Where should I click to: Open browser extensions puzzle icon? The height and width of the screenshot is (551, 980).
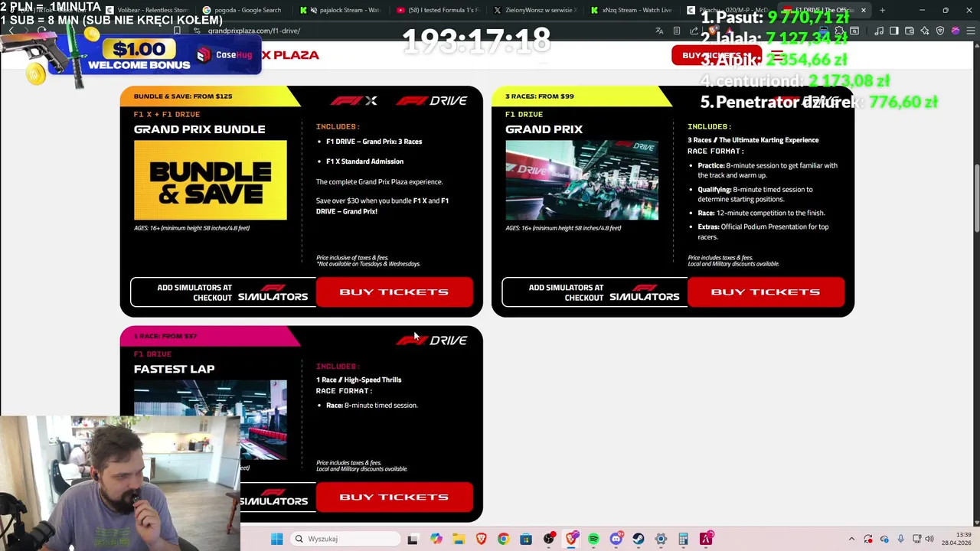point(838,31)
